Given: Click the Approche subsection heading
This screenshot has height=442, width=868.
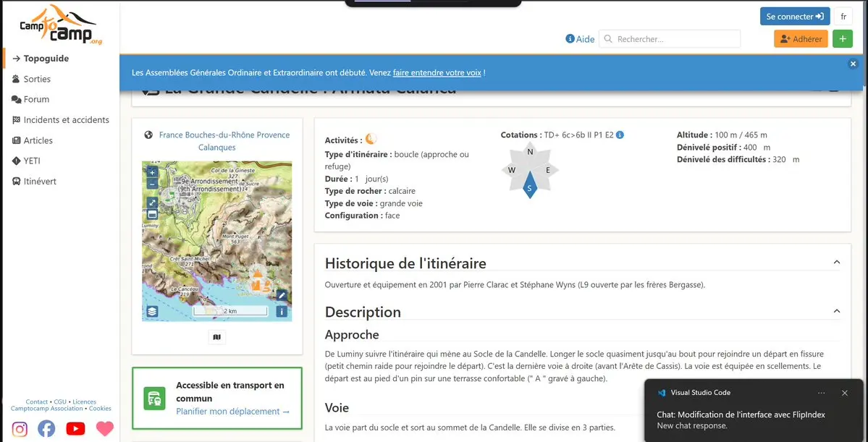Looking at the screenshot, I should tap(352, 335).
